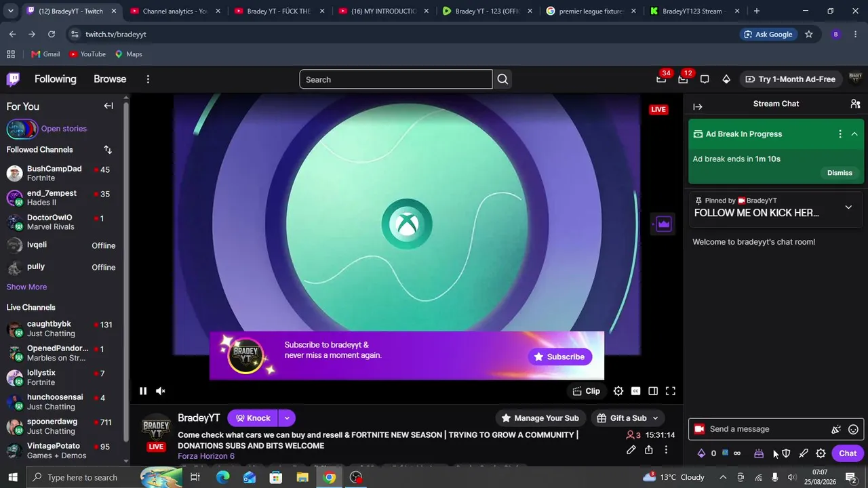Image resolution: width=868 pixels, height=488 pixels.
Task: Send message with the Chat button
Action: coord(848,453)
